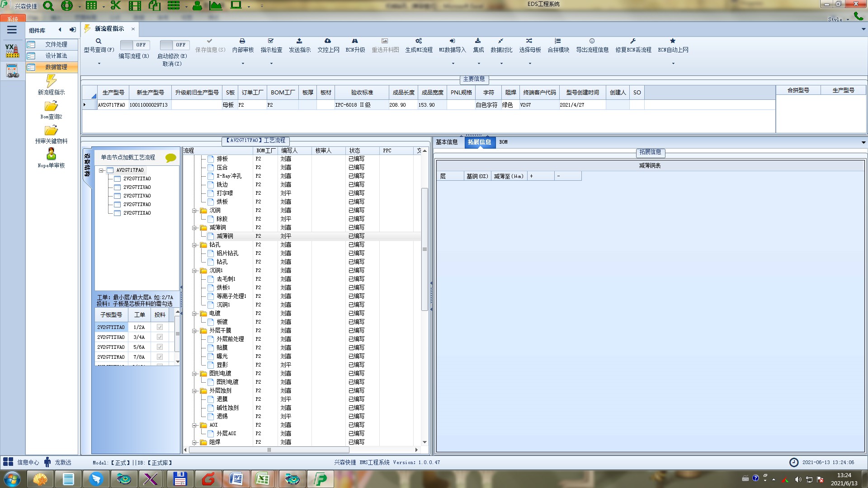868x488 pixels.
Task: Toggle the 启动修改 OFF switch
Action: pos(174,45)
